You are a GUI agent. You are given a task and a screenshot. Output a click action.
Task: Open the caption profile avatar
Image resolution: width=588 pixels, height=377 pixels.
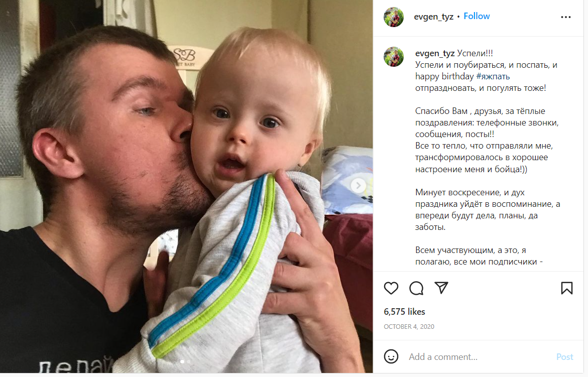point(393,57)
